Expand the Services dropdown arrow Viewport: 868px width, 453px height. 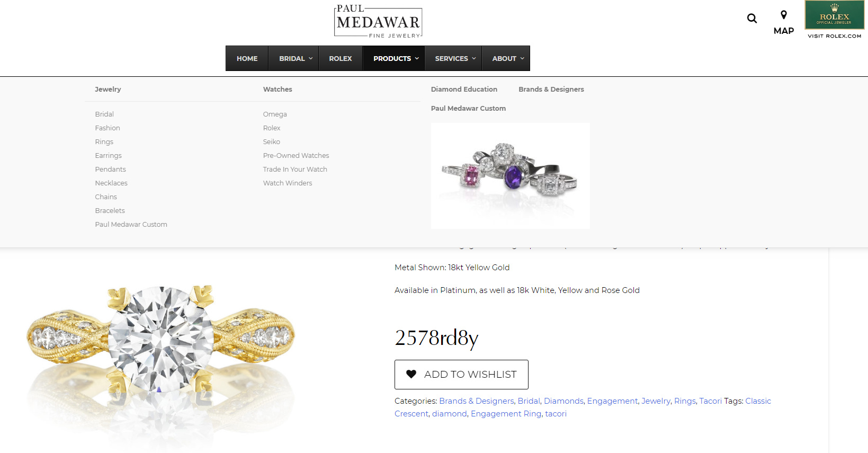click(x=474, y=58)
